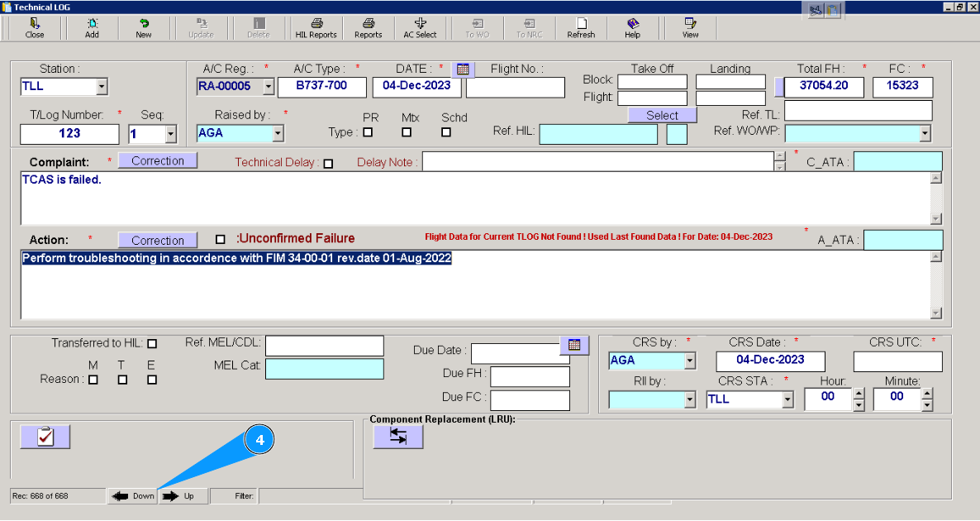The width and height of the screenshot is (980, 521).
Task: Click the Add toolbar icon
Action: 92,28
